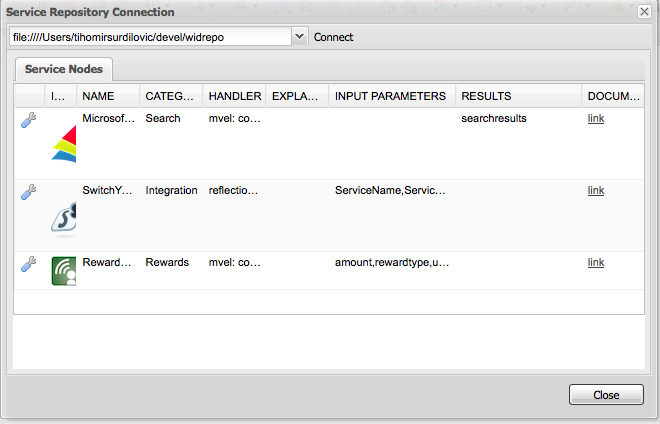660x424 pixels.
Task: Open documentation link for Rewards service
Action: pos(596,263)
